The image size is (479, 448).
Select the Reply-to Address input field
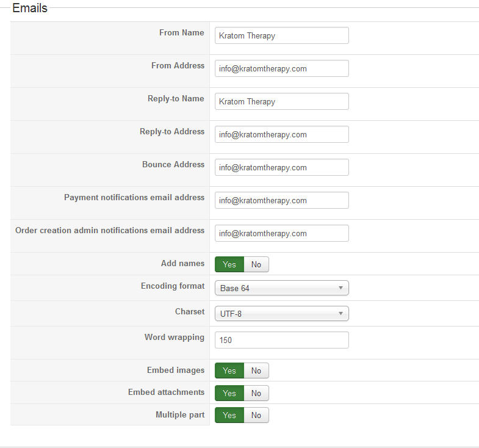click(x=281, y=134)
